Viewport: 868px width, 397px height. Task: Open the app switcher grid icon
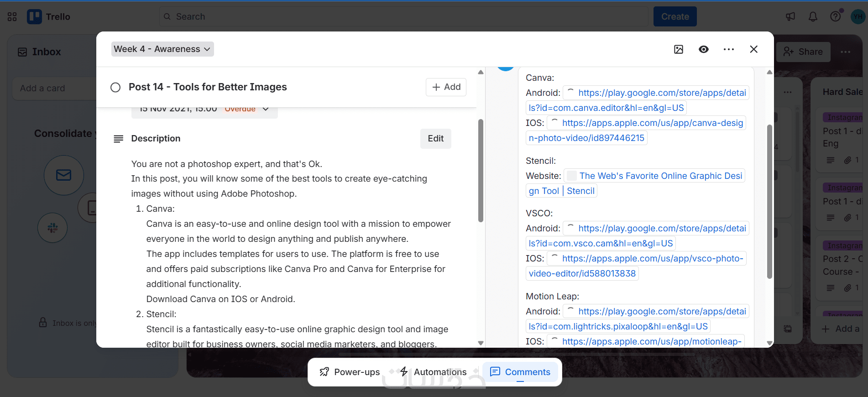click(x=12, y=17)
